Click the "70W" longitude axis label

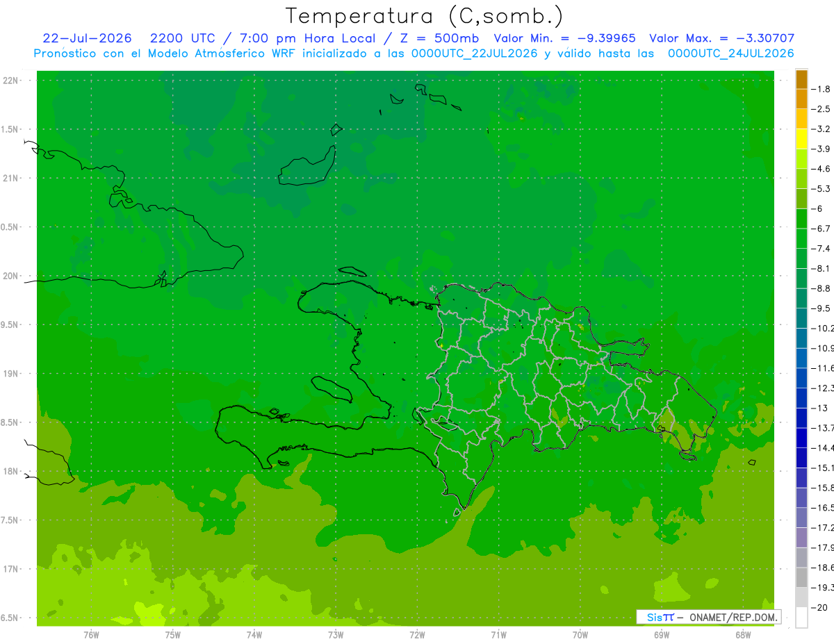580,635
